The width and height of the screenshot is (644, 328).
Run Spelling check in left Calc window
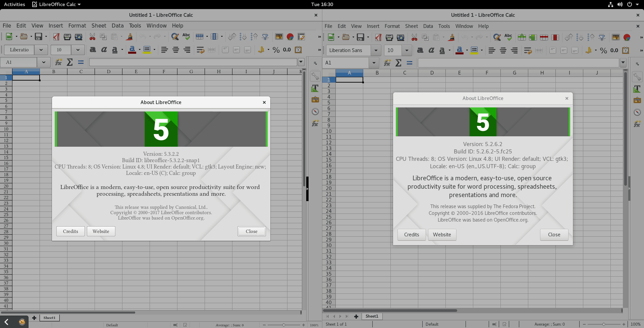click(186, 37)
